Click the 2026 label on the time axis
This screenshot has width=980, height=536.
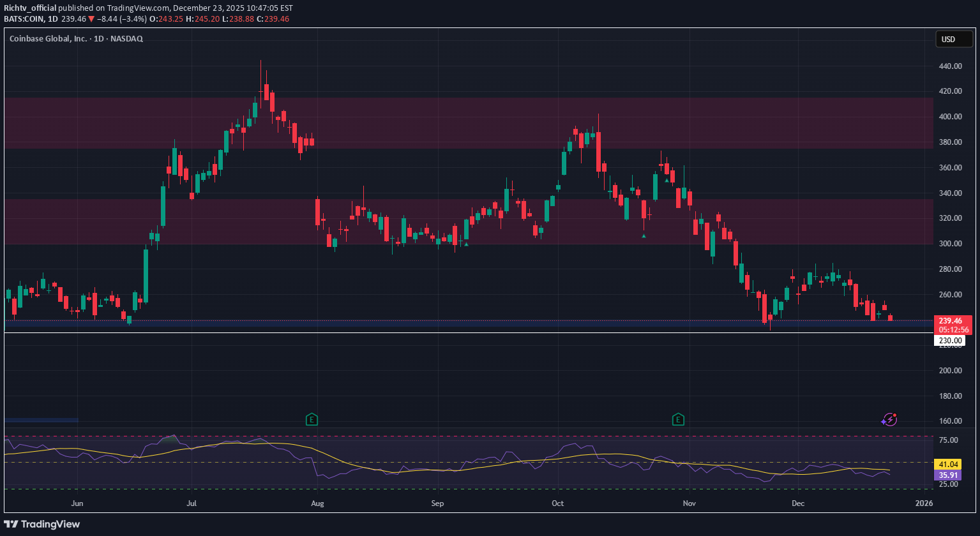(x=924, y=503)
